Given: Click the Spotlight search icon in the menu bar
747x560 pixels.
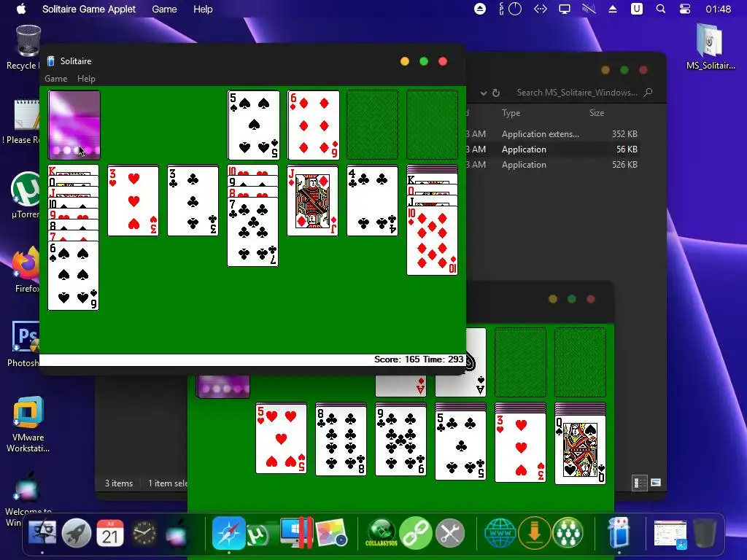Looking at the screenshot, I should 661,9.
